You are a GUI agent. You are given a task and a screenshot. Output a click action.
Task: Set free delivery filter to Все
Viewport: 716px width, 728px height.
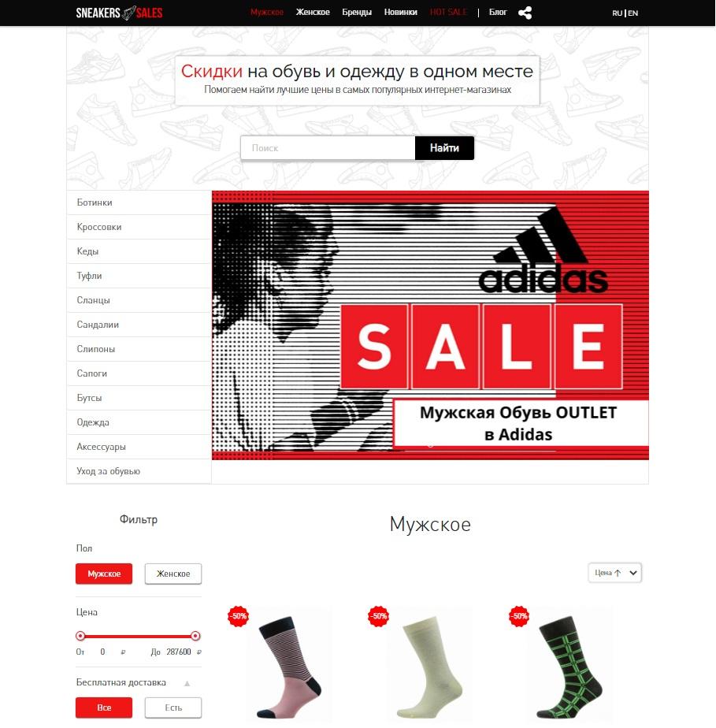click(x=104, y=708)
